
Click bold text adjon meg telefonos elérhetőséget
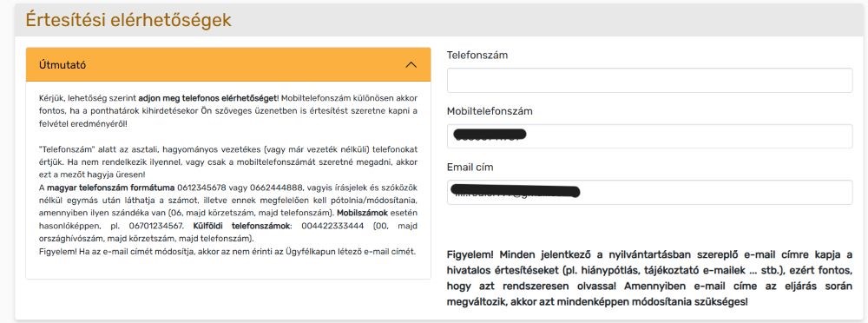coord(207,98)
